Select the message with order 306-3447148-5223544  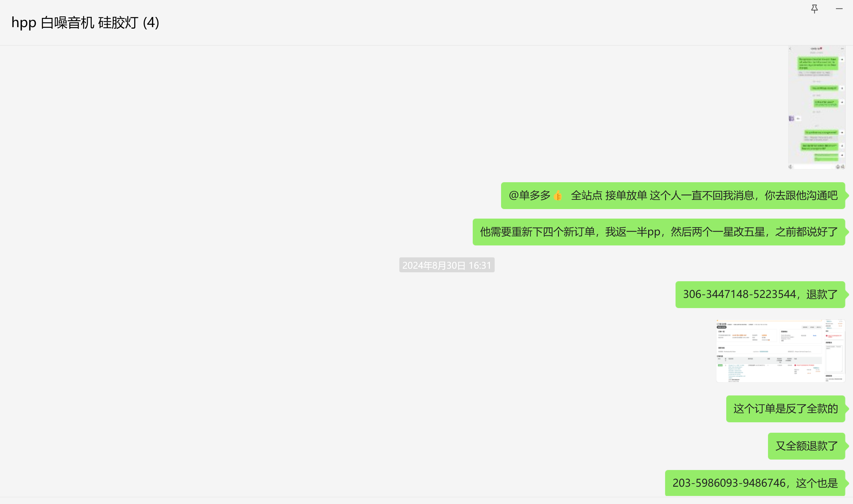pyautogui.click(x=760, y=294)
